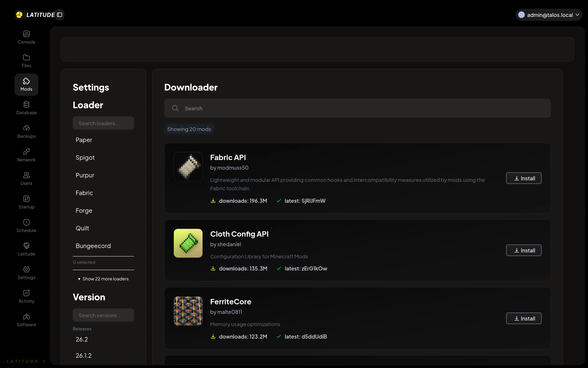The height and width of the screenshot is (368, 588).
Task: Open the Console page in sidebar
Action: (26, 38)
